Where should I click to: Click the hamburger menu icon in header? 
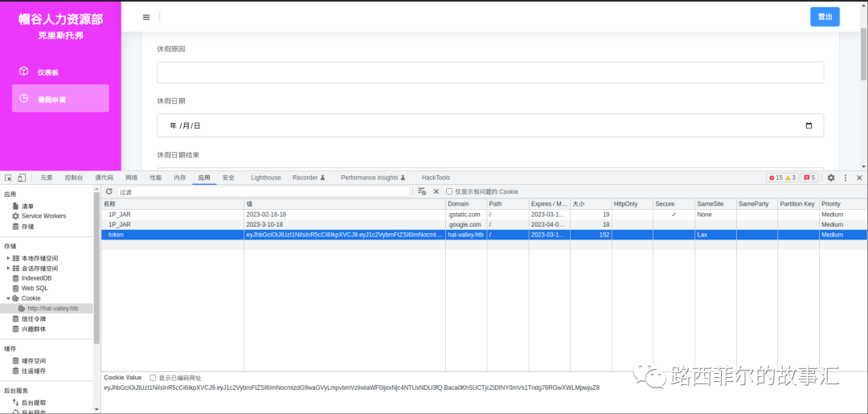pos(146,17)
